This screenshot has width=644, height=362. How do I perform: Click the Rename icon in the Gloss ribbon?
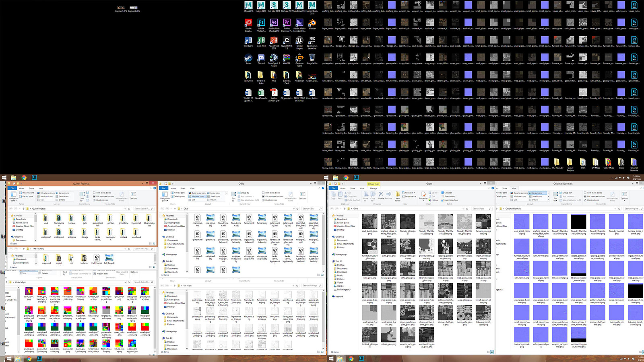pyautogui.click(x=388, y=195)
